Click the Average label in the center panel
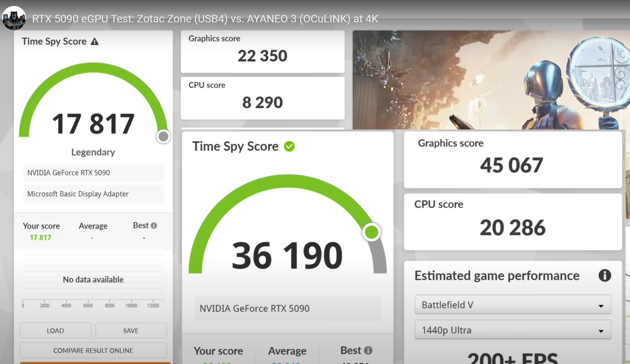This screenshot has width=630, height=364. click(287, 351)
